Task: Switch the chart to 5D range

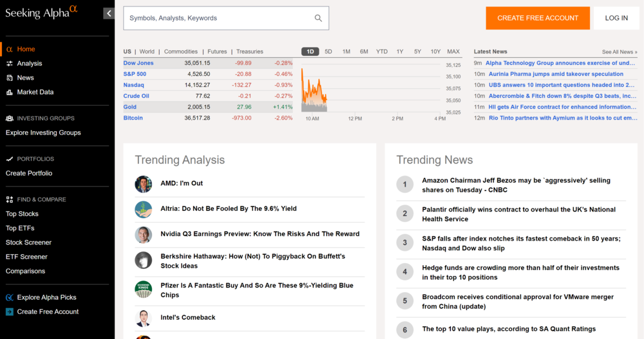Action: tap(328, 51)
